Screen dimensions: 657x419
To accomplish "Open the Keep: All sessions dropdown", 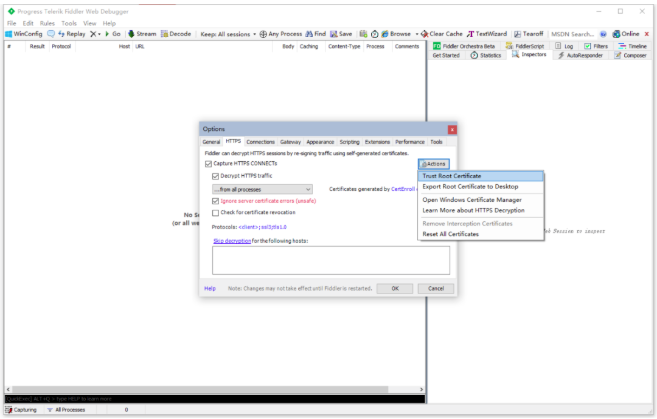I will [228, 34].
